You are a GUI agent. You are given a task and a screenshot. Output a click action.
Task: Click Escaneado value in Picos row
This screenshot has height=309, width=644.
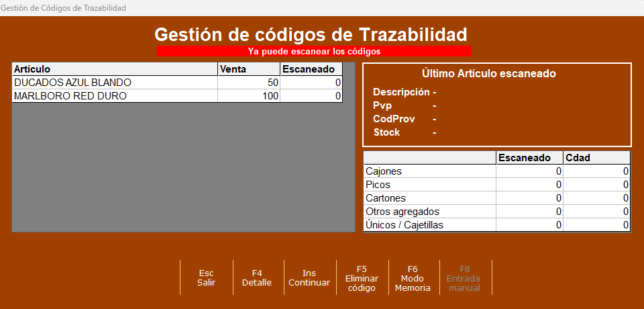(530, 185)
